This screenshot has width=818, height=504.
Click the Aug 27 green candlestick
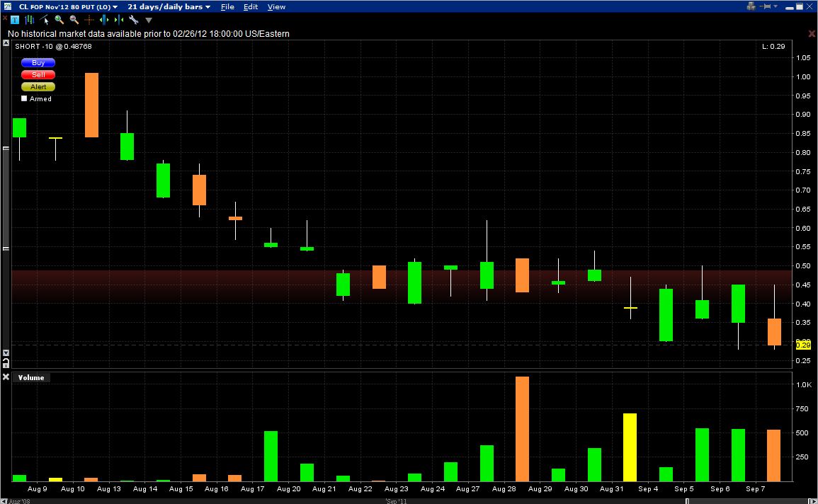tap(487, 275)
